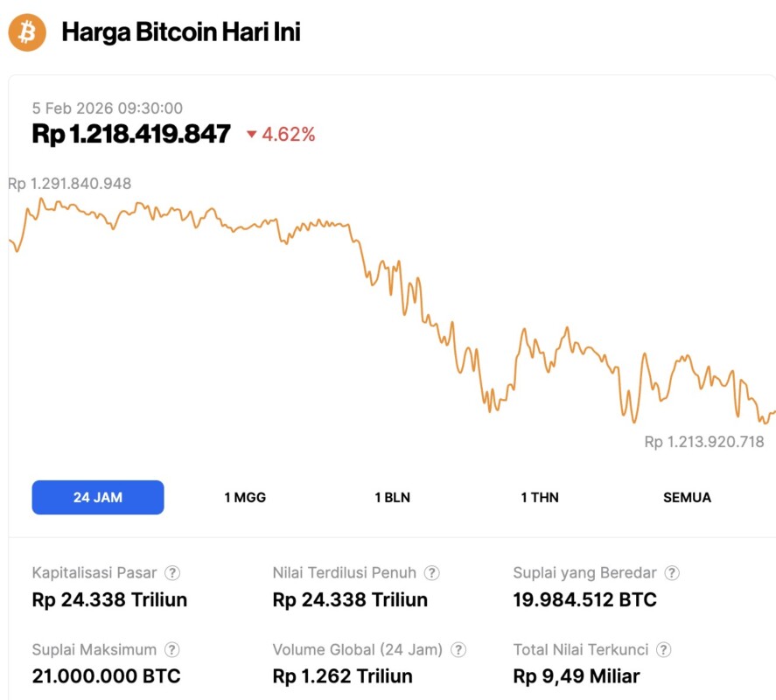776x700 pixels.
Task: Click the orange Bitcoin logo icon
Action: click(x=27, y=32)
